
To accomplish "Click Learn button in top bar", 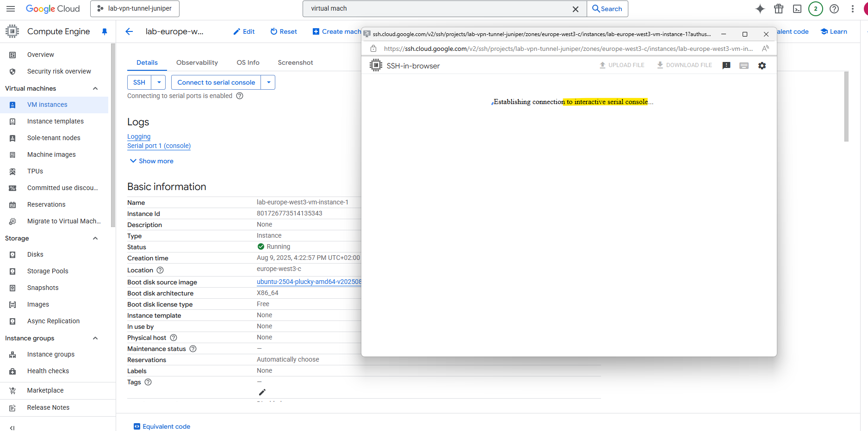I will click(834, 31).
